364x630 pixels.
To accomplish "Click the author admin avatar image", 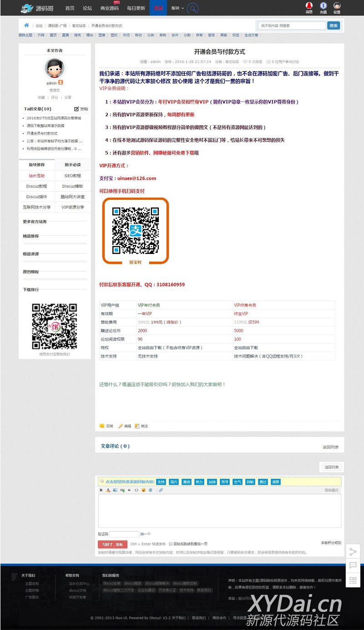I will click(x=54, y=68).
